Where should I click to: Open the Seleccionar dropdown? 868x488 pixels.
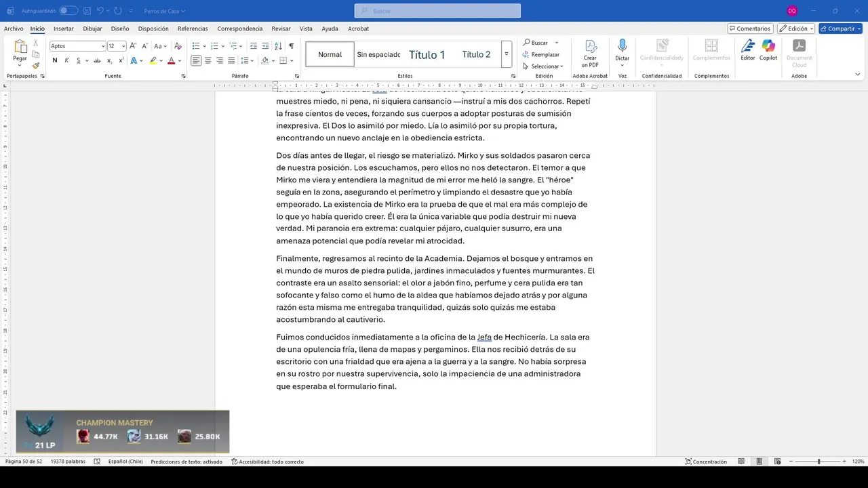(x=542, y=66)
